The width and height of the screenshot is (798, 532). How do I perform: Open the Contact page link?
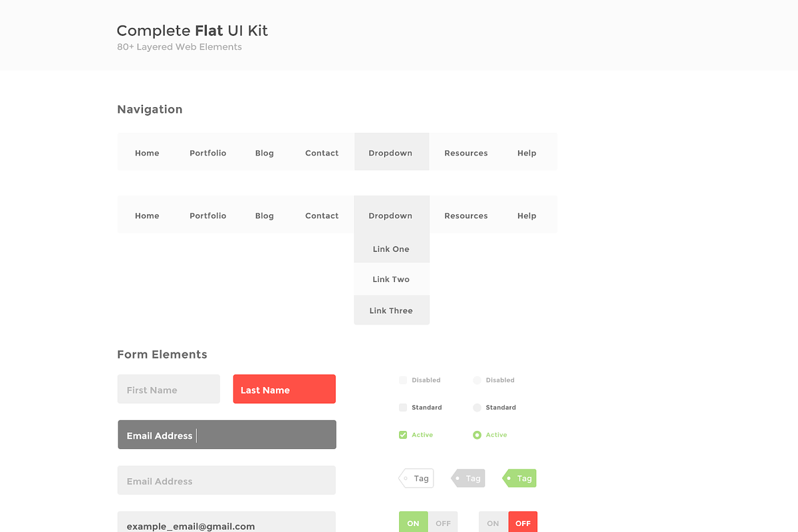point(322,152)
